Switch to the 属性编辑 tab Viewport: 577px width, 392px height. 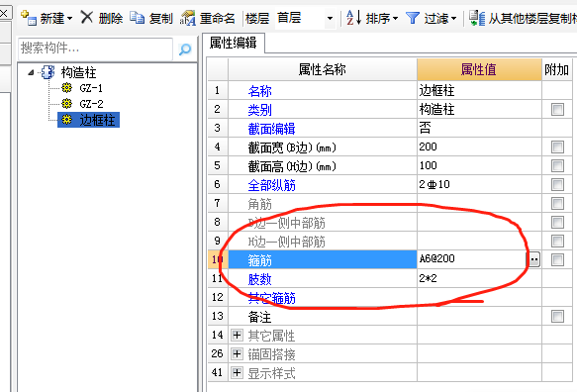234,44
